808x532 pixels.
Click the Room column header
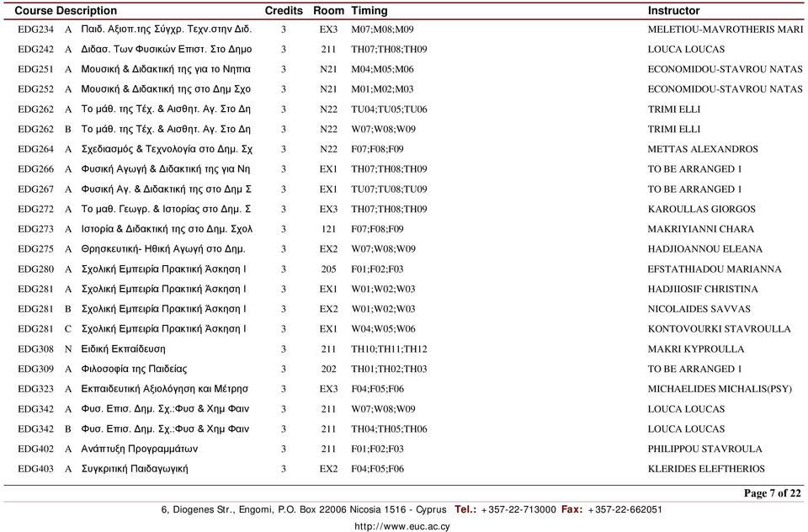click(328, 11)
